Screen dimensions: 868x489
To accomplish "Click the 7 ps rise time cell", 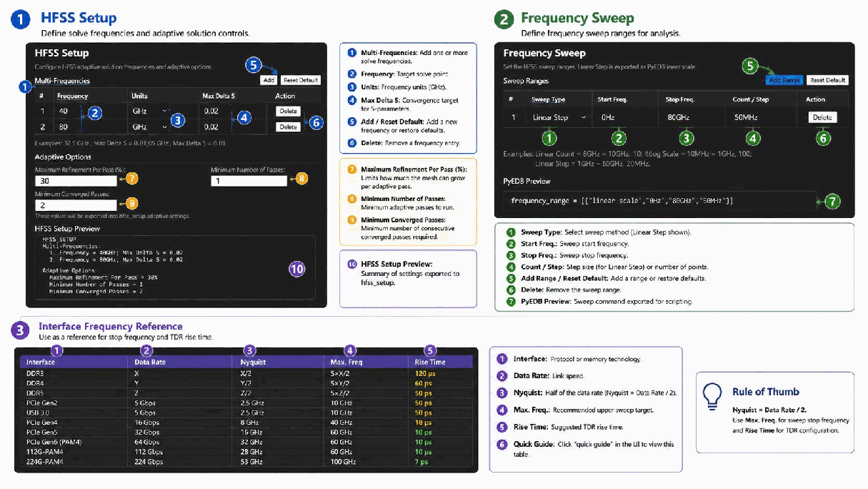I will tap(421, 462).
